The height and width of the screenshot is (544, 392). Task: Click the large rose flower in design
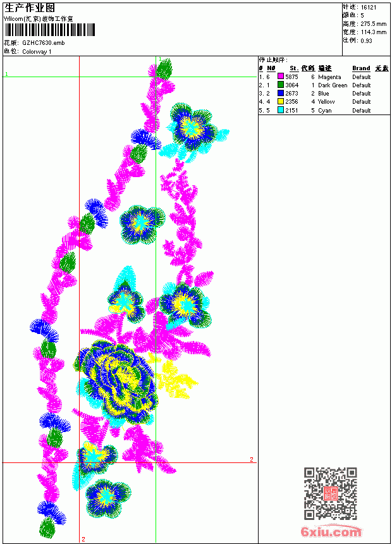click(116, 381)
